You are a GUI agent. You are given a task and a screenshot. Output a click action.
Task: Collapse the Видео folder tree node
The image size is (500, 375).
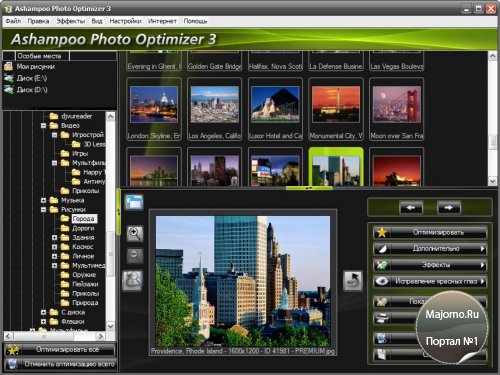click(43, 126)
